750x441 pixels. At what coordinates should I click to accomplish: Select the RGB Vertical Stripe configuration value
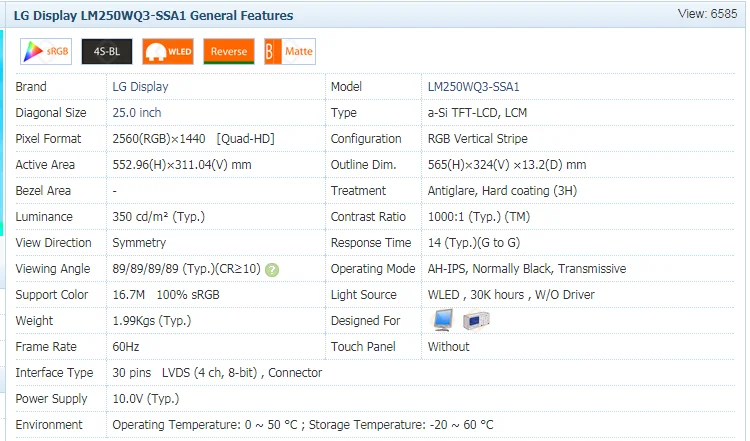tap(477, 138)
